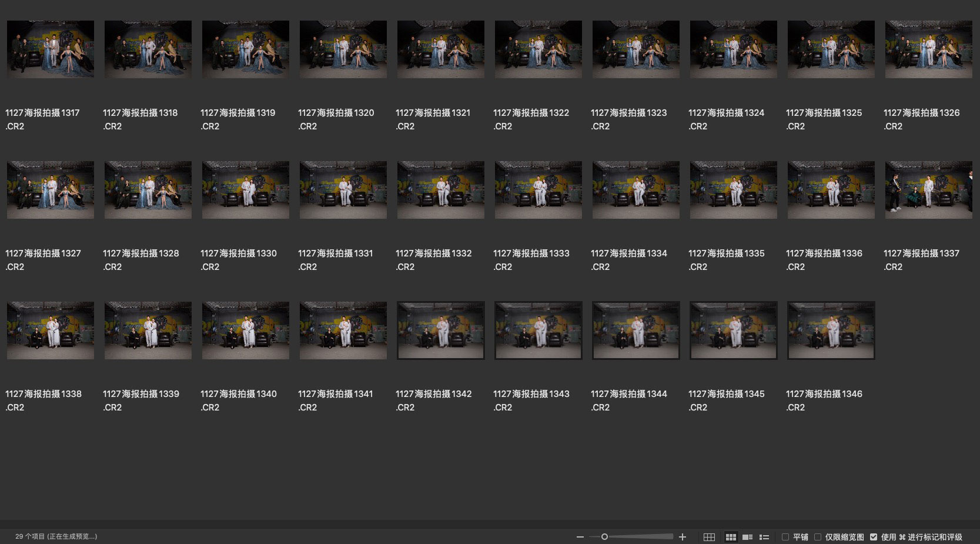980x544 pixels.
Task: Select thumbnail 1127海报拍摄1346.CR2
Action: click(831, 331)
